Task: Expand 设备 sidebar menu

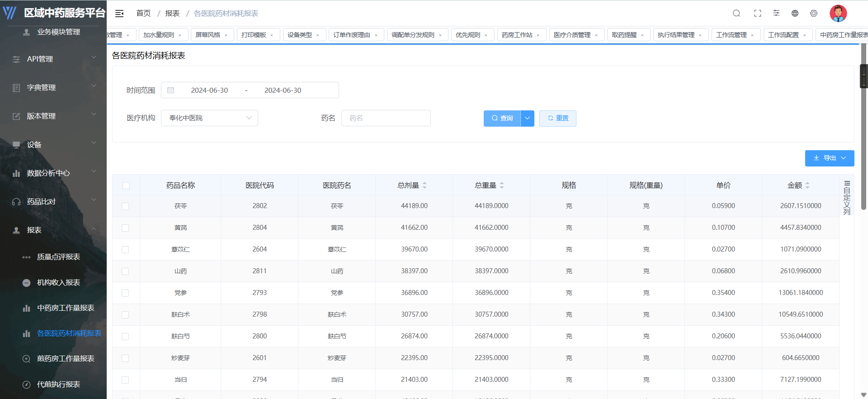Action: (x=53, y=144)
